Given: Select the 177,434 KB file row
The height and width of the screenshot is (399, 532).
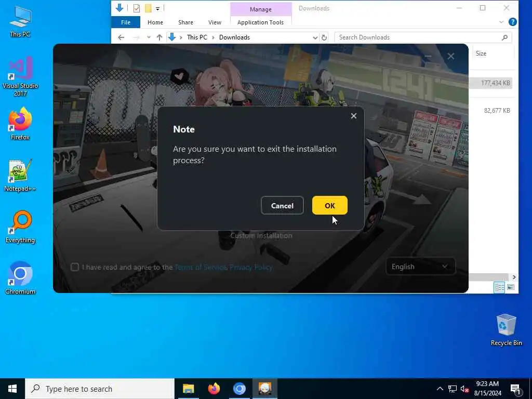Looking at the screenshot, I should click(491, 83).
